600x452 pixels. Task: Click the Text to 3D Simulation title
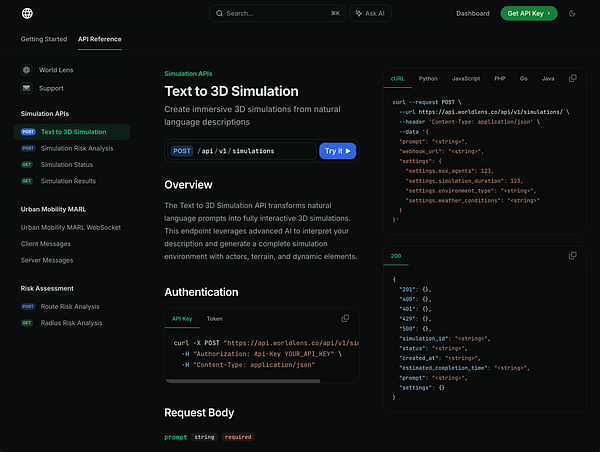pos(232,91)
